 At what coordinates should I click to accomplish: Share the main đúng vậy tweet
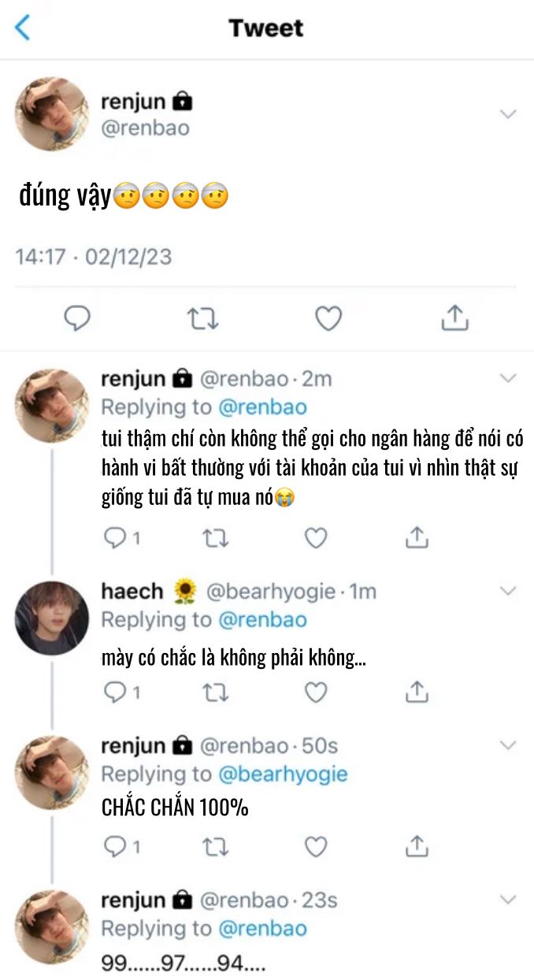pos(454,318)
